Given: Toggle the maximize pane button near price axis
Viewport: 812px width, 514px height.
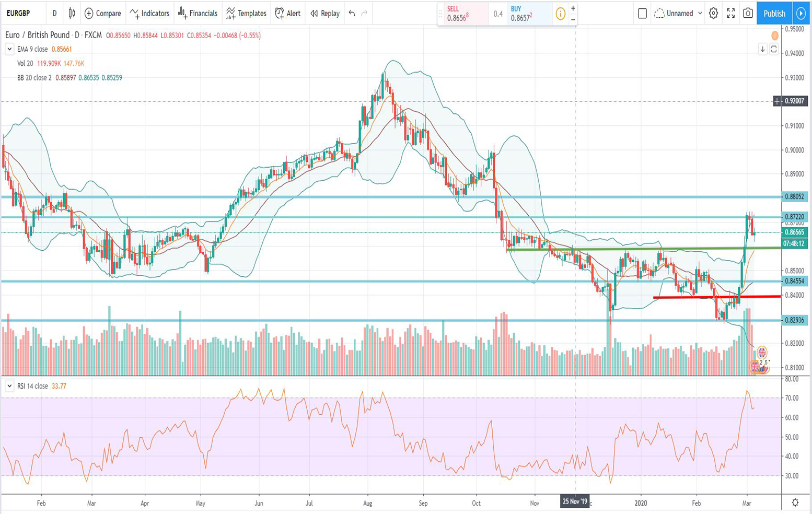Looking at the screenshot, I should (x=774, y=49).
